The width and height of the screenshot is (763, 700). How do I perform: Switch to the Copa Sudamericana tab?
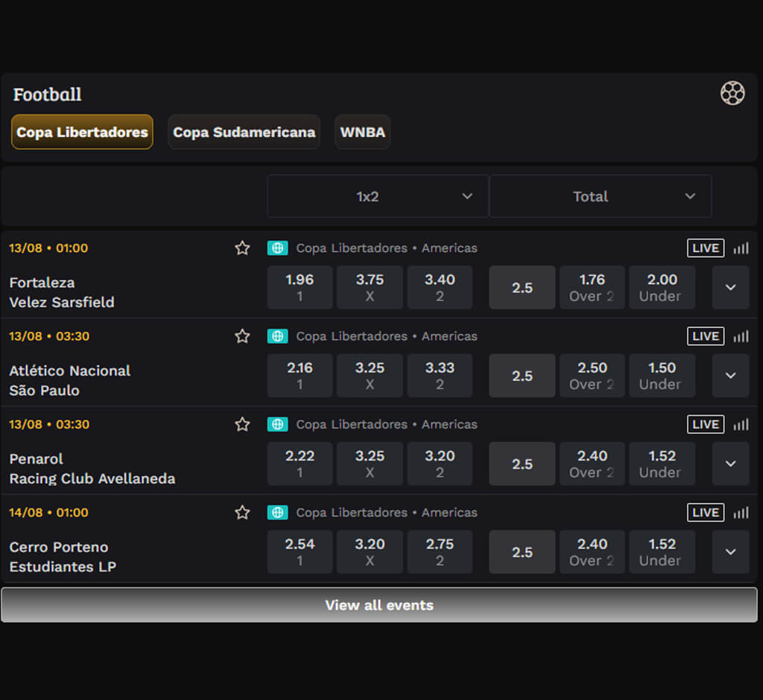coord(244,132)
